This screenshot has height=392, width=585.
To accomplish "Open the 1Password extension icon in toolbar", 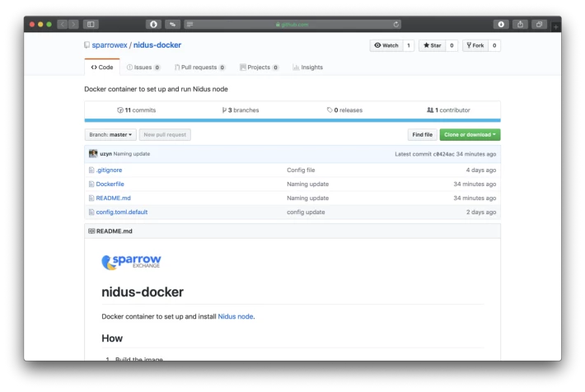I will (153, 24).
